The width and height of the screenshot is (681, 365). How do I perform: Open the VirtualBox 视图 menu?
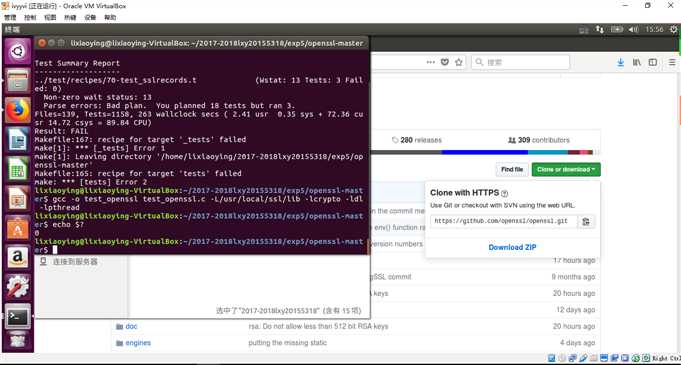tap(50, 17)
